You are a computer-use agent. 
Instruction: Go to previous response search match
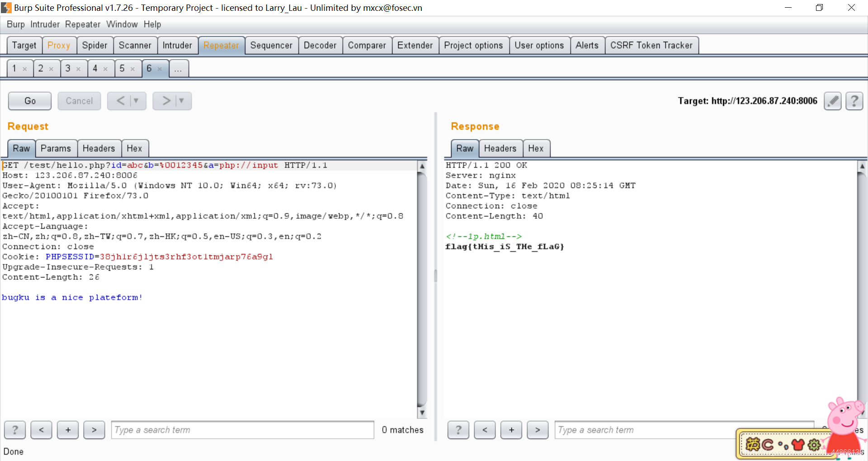pyautogui.click(x=485, y=430)
